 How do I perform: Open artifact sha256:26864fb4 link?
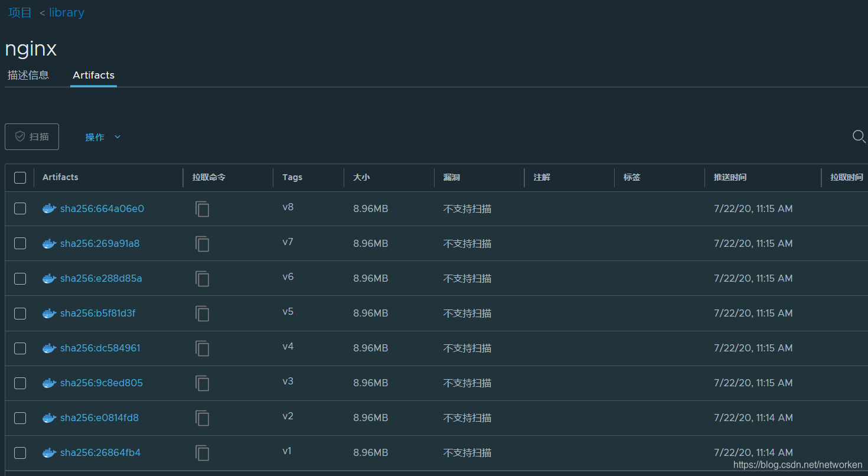pyautogui.click(x=100, y=452)
